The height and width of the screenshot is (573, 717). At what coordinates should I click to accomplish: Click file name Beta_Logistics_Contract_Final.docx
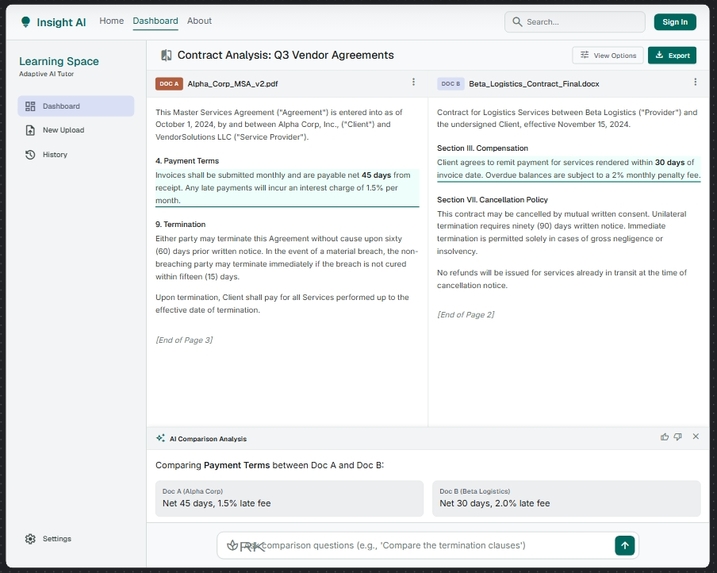point(534,84)
